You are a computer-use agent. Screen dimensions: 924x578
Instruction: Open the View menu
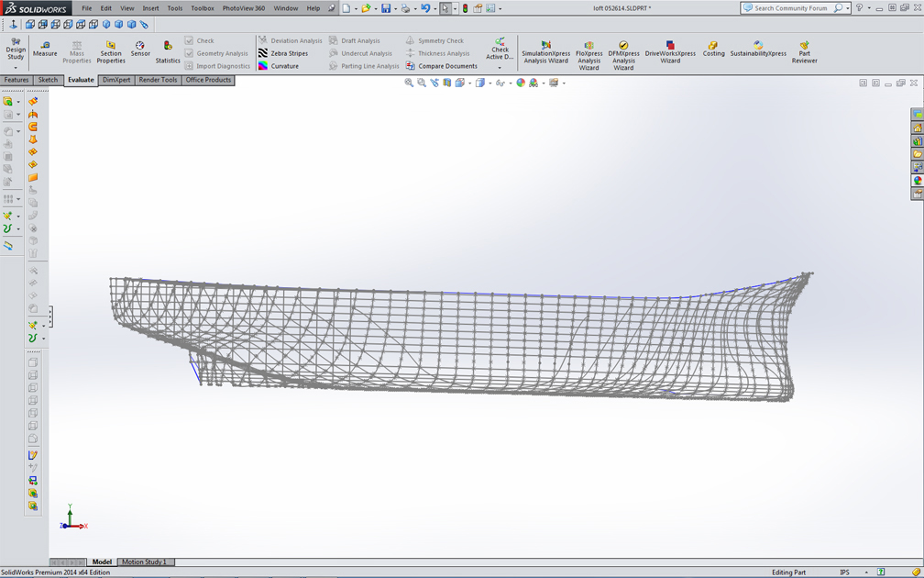pyautogui.click(x=126, y=8)
